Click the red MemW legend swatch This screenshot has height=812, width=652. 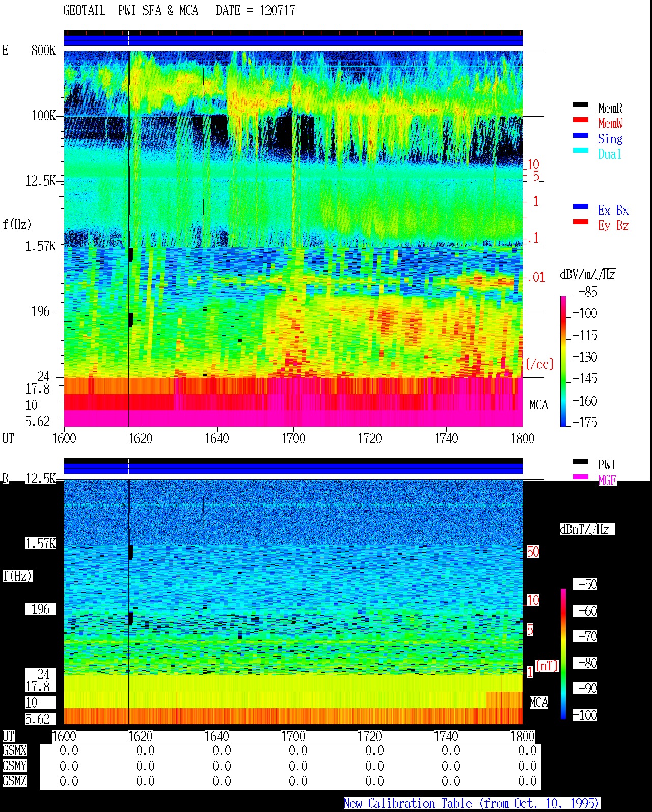(580, 120)
